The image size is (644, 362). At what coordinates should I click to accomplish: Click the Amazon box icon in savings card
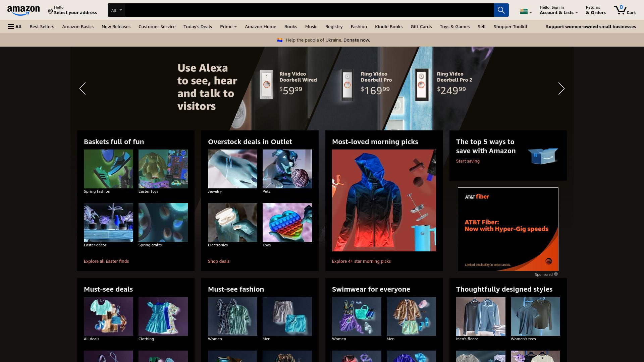tap(543, 156)
